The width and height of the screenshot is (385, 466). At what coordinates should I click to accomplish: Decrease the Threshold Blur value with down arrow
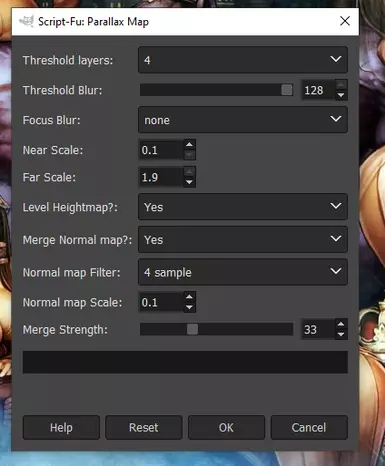pyautogui.click(x=341, y=95)
